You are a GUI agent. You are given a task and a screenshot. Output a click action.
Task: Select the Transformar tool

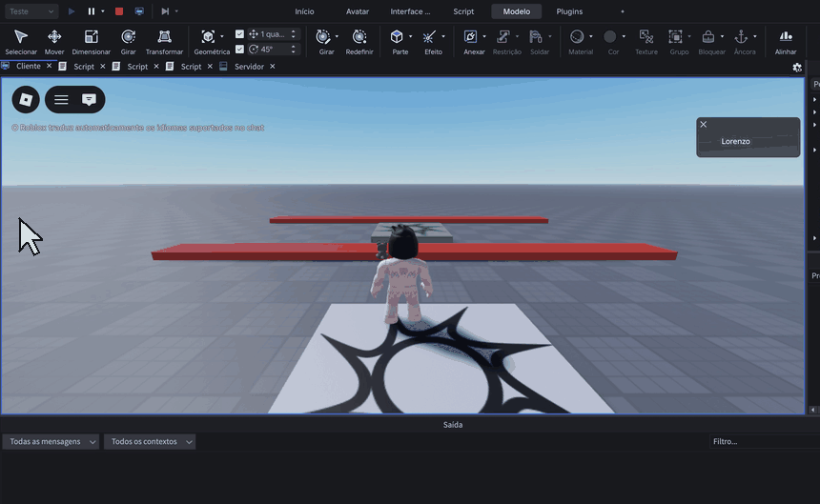[x=164, y=42]
